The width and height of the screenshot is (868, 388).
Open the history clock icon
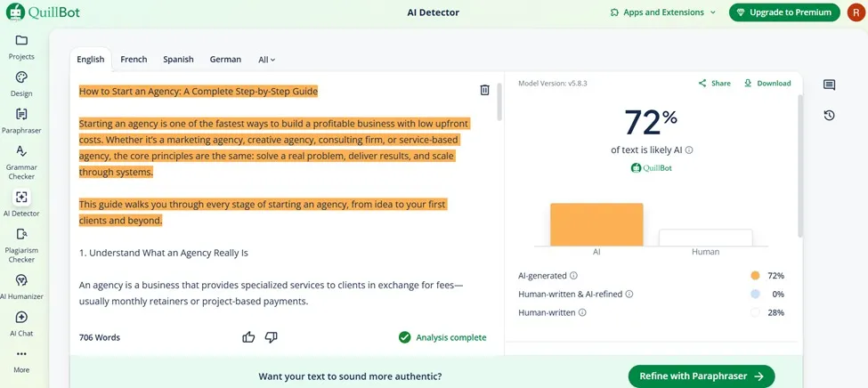coord(829,115)
